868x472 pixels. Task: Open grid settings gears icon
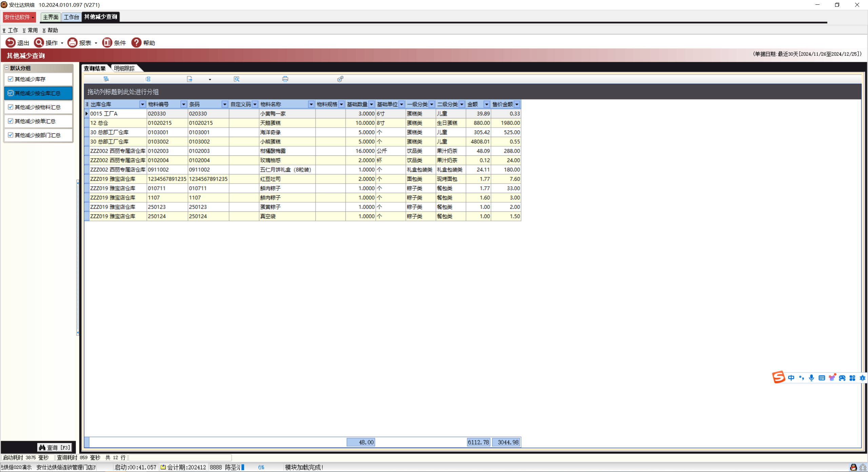click(340, 79)
